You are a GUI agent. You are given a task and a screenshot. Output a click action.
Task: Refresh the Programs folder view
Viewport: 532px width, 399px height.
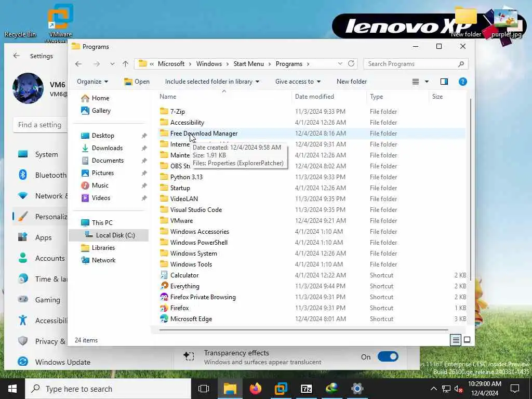pyautogui.click(x=351, y=63)
